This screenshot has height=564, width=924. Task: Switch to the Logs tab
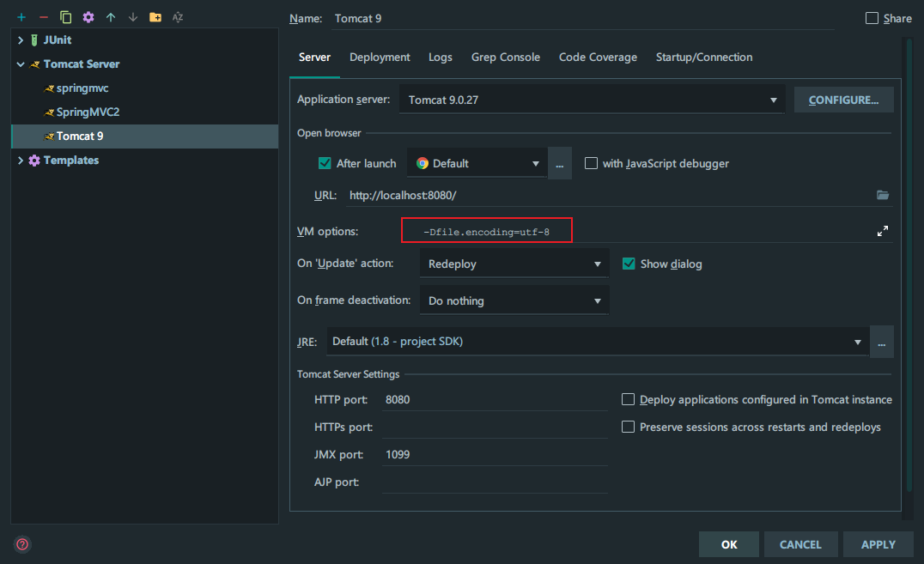tap(441, 58)
